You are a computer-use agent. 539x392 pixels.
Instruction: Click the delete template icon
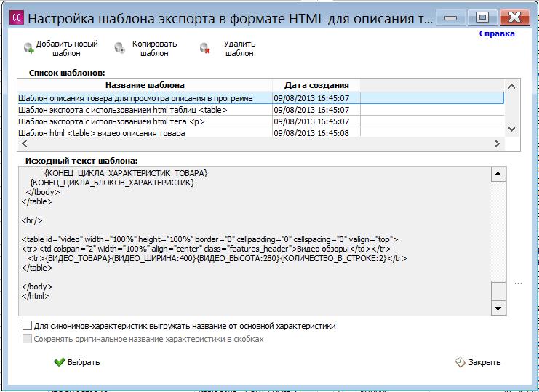pyautogui.click(x=205, y=49)
